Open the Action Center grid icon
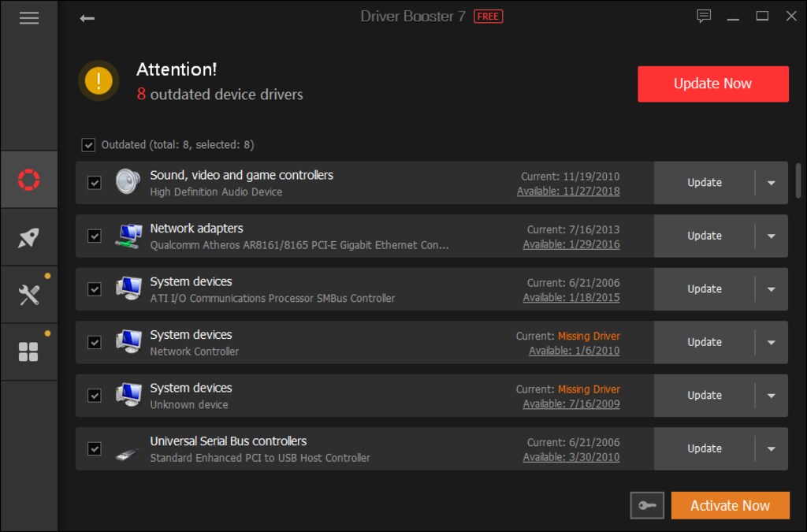807x532 pixels. 29,352
